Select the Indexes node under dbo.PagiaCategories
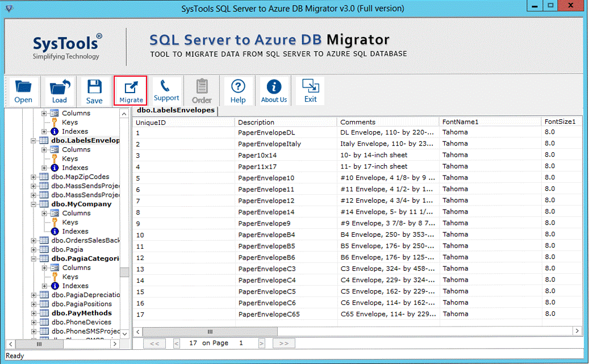Screen dimensions: 589x364 pyautogui.click(x=75, y=286)
